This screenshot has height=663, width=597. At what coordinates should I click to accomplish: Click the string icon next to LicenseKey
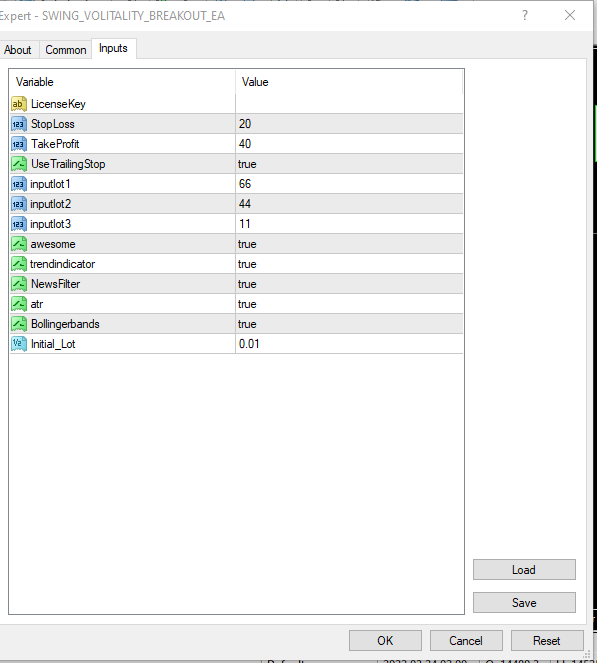tap(19, 104)
